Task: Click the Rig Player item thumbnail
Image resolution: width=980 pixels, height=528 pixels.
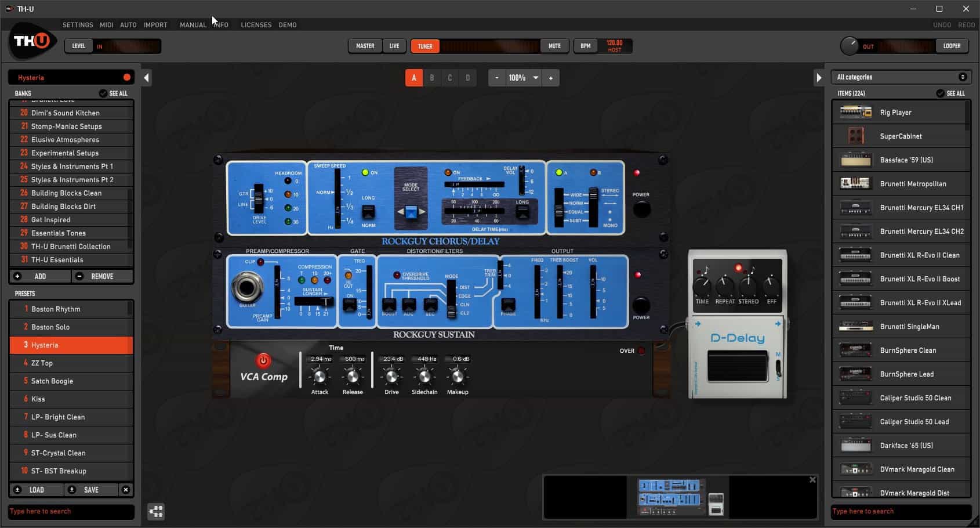Action: 855,113
